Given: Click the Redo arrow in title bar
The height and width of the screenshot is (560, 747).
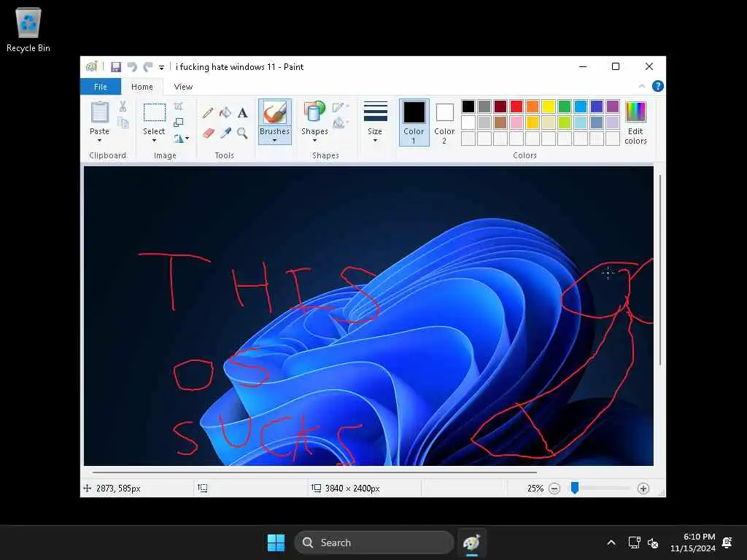Looking at the screenshot, I should pos(148,67).
